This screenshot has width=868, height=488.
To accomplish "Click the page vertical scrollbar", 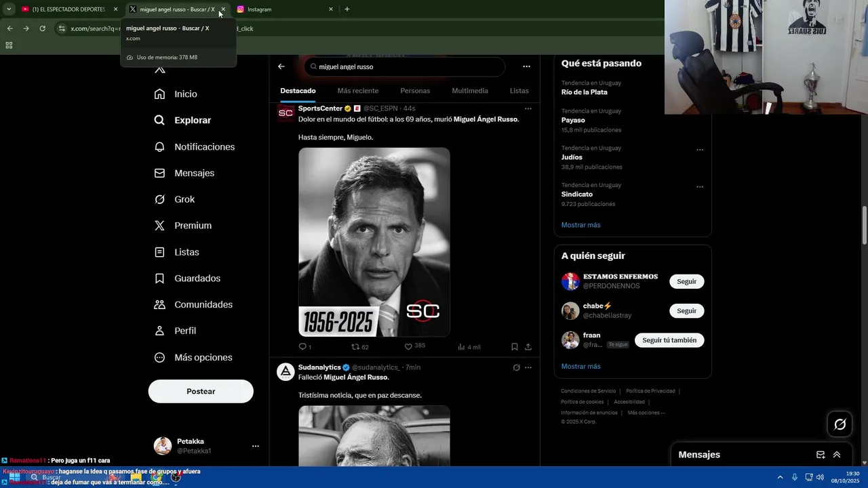I will coord(864,225).
